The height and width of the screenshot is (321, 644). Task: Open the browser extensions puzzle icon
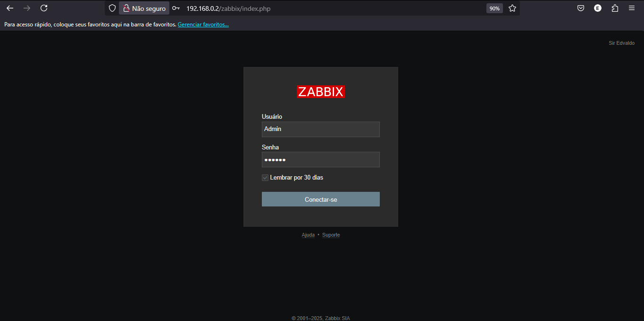(x=614, y=8)
